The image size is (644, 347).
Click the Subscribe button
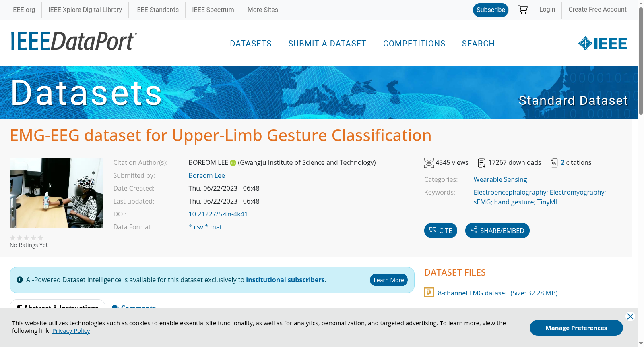point(491,10)
